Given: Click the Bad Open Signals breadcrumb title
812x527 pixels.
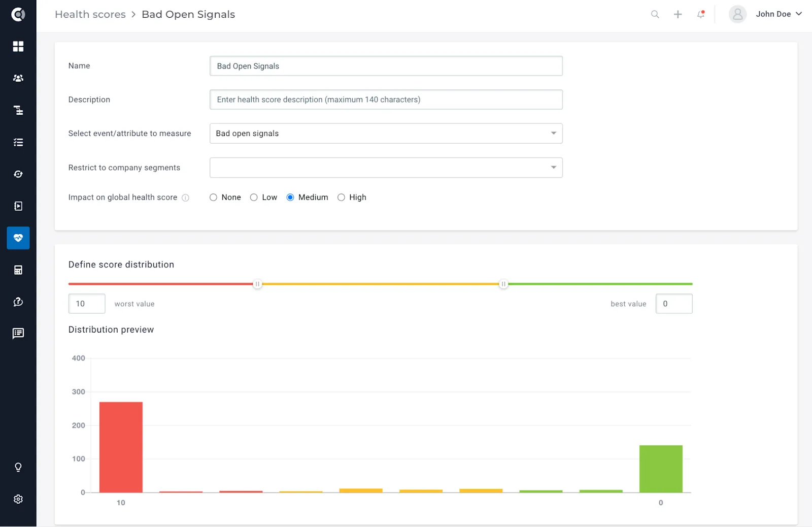Looking at the screenshot, I should (188, 14).
